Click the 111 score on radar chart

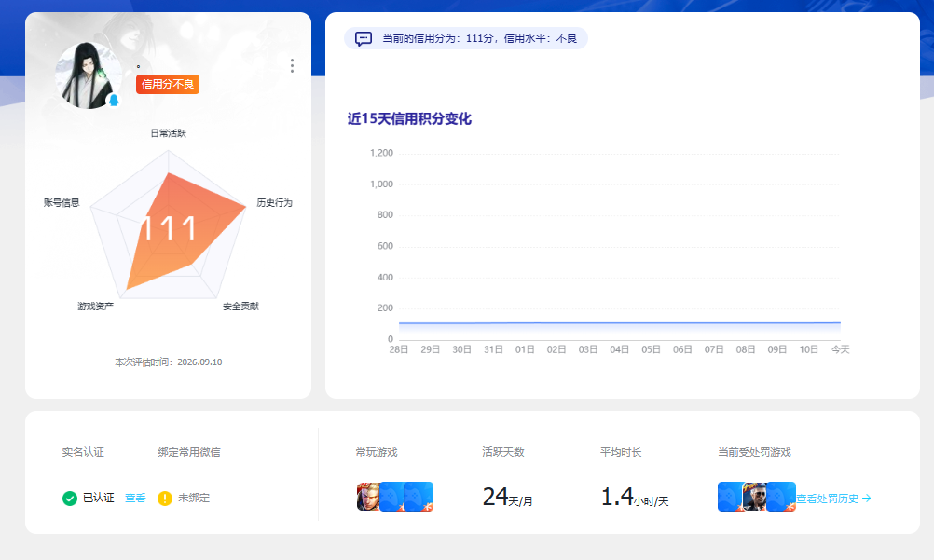(x=169, y=229)
